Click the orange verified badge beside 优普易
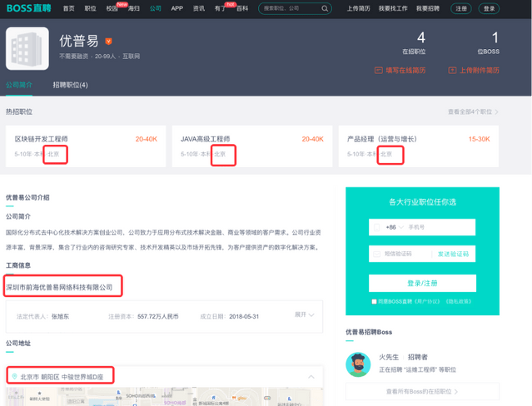This screenshot has height=406, width=532. coord(108,42)
